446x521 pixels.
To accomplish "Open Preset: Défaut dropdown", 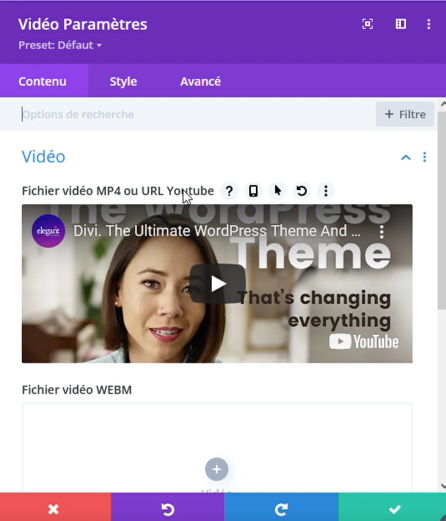I will coord(60,45).
